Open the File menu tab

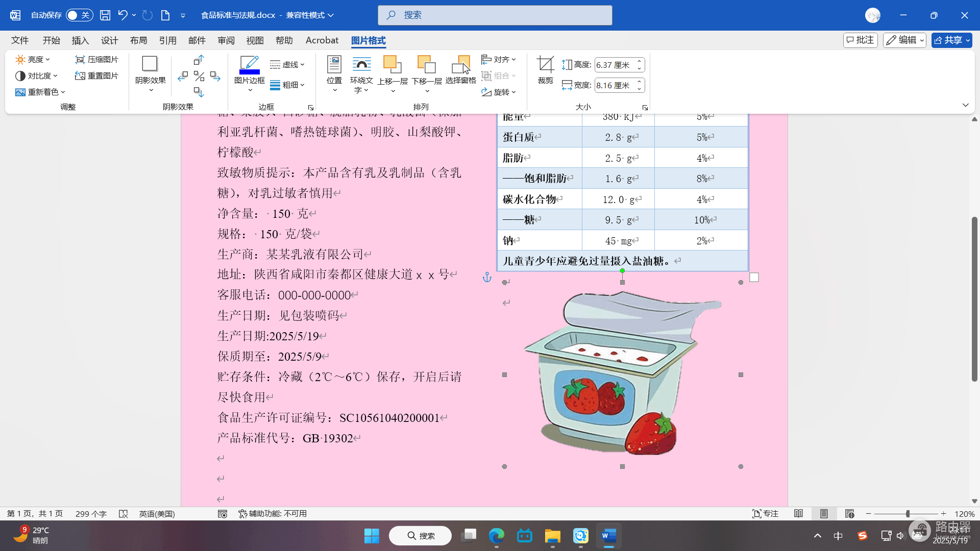click(20, 40)
